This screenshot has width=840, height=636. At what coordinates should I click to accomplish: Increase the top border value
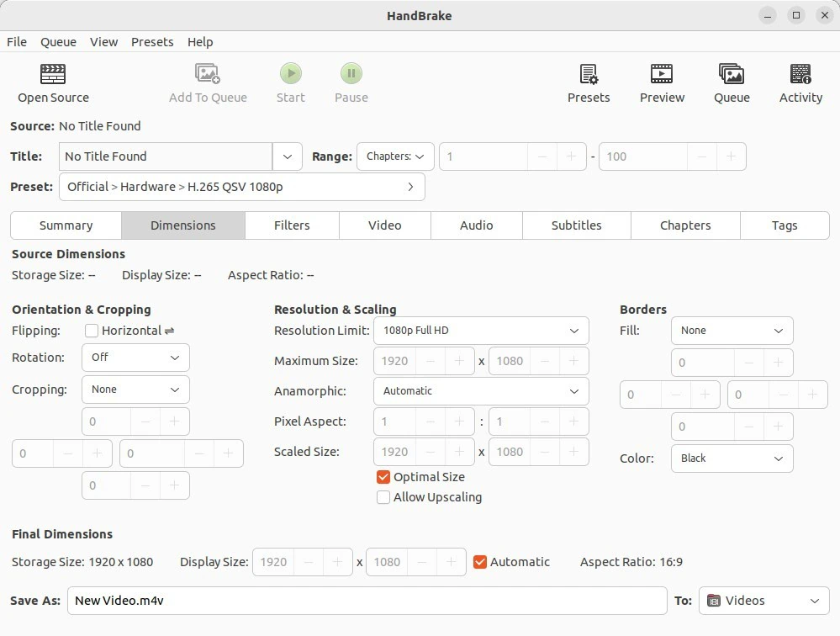pyautogui.click(x=778, y=363)
